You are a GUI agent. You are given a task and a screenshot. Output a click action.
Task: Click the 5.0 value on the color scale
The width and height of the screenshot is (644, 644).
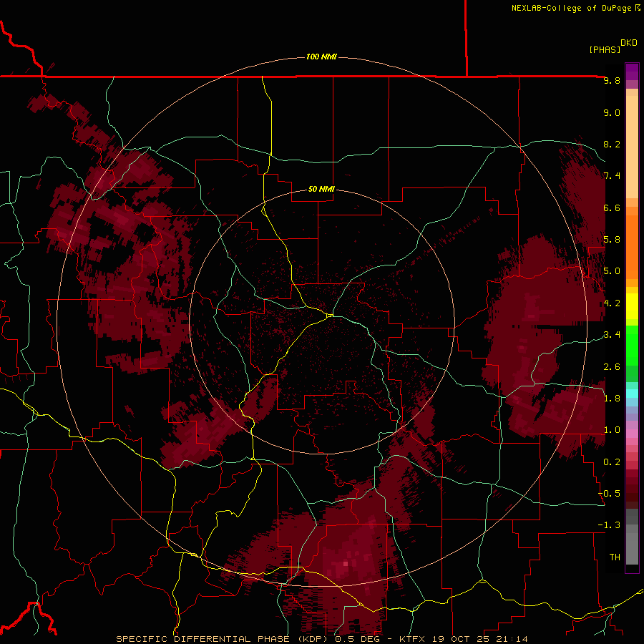pos(612,271)
